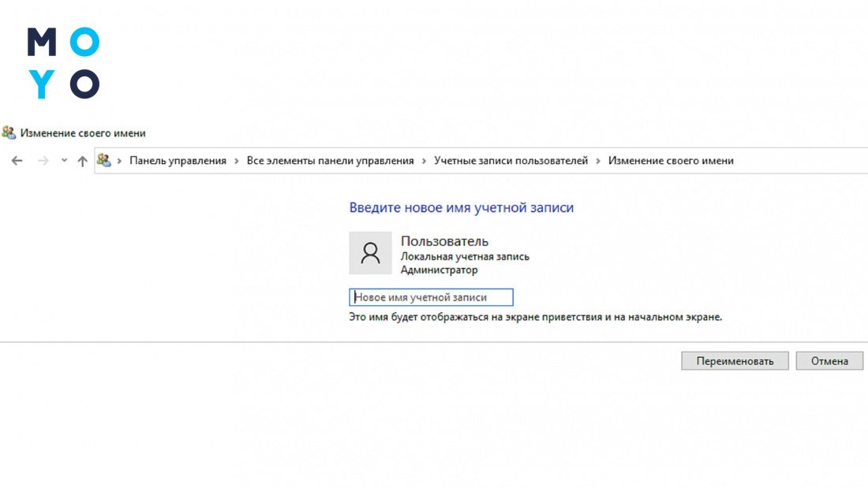Expand the chevron after Все элементы панели управления
The image size is (868, 488).
pyautogui.click(x=425, y=161)
